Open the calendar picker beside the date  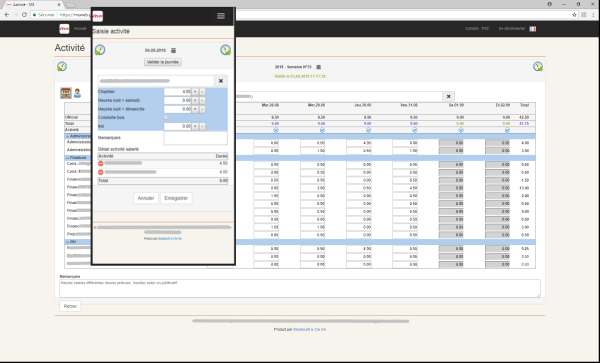(173, 50)
